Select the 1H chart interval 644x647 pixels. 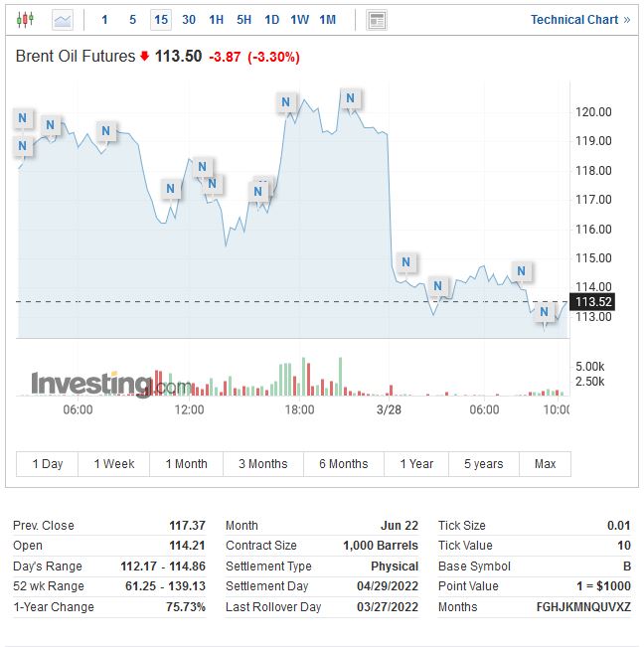click(x=217, y=20)
